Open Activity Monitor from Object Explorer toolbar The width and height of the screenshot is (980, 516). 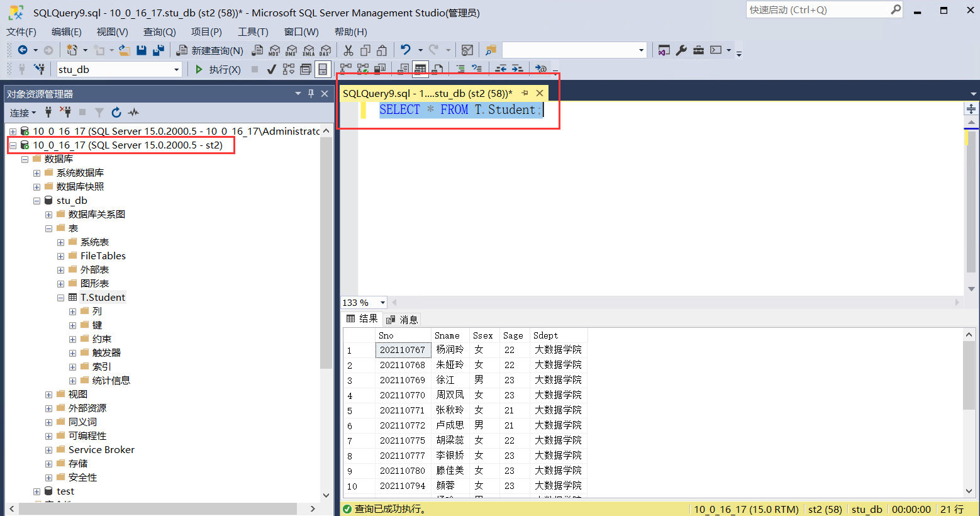click(133, 113)
